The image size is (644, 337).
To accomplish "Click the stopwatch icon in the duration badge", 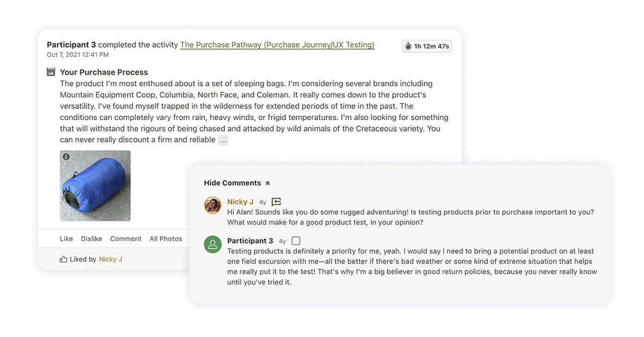I will point(408,46).
